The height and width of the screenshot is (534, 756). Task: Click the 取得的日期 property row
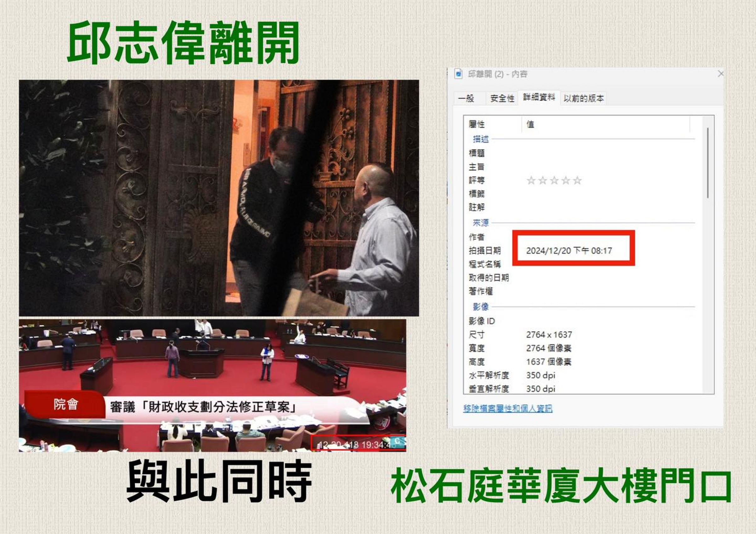pyautogui.click(x=581, y=278)
